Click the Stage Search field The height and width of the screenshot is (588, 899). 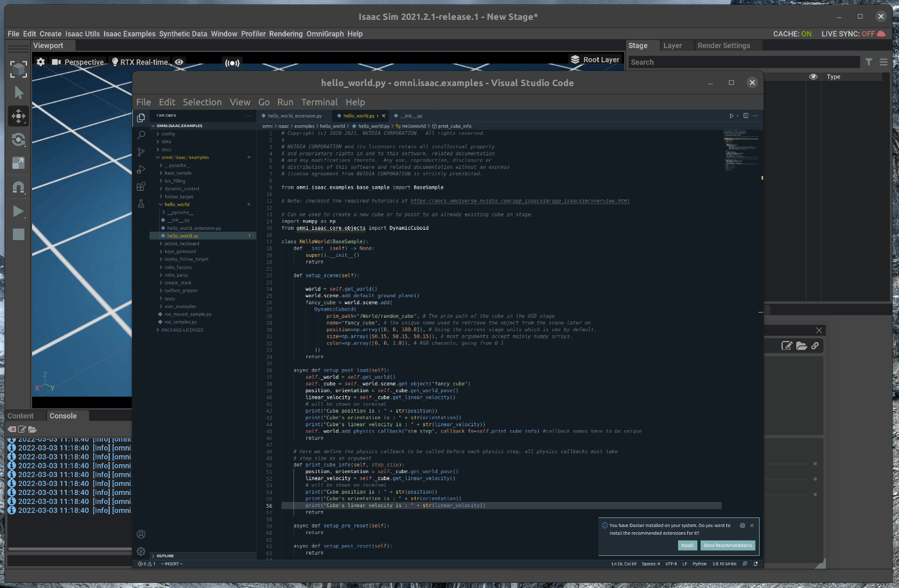pos(743,62)
